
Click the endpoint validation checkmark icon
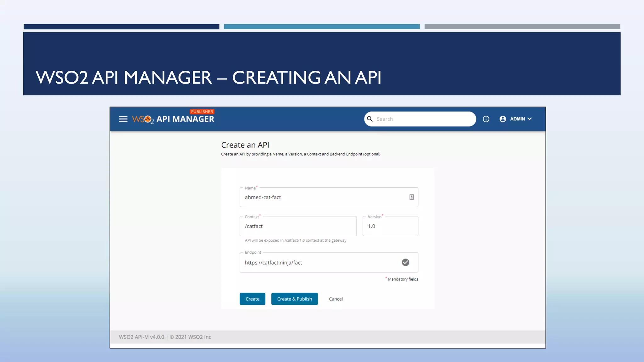point(405,262)
